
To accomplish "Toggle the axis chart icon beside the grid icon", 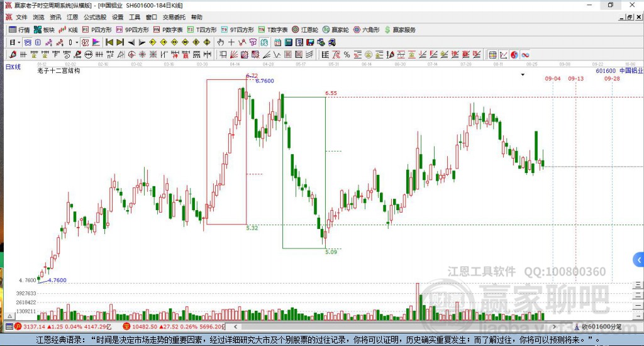I will point(504,55).
